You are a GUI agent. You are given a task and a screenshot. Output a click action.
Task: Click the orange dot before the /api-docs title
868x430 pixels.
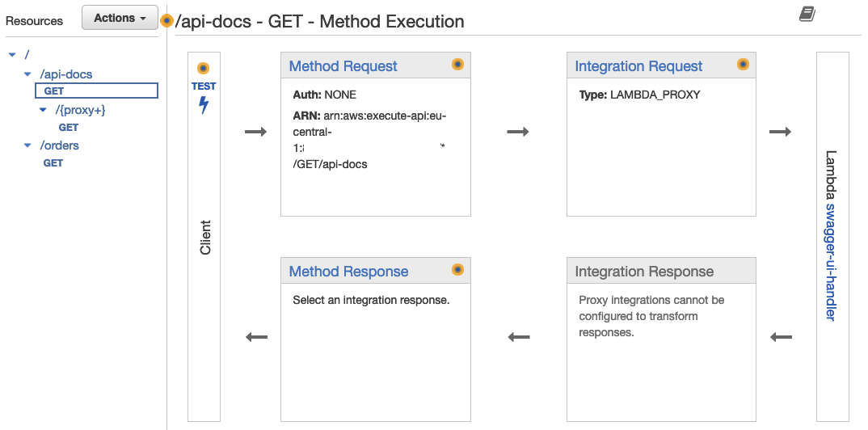click(167, 21)
